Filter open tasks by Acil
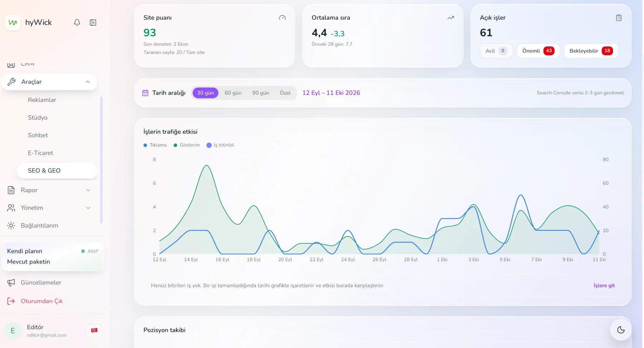 496,51
